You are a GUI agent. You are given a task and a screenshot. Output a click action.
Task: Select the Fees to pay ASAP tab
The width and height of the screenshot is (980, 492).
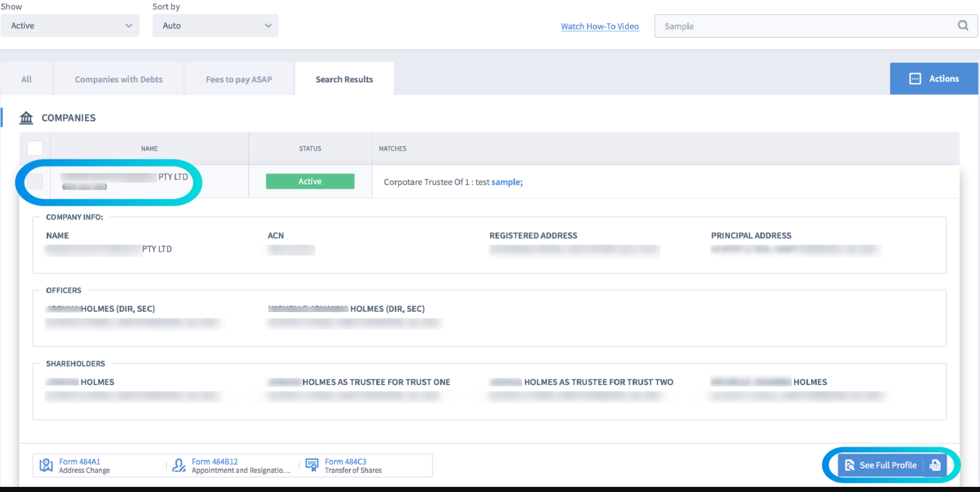pyautogui.click(x=239, y=79)
